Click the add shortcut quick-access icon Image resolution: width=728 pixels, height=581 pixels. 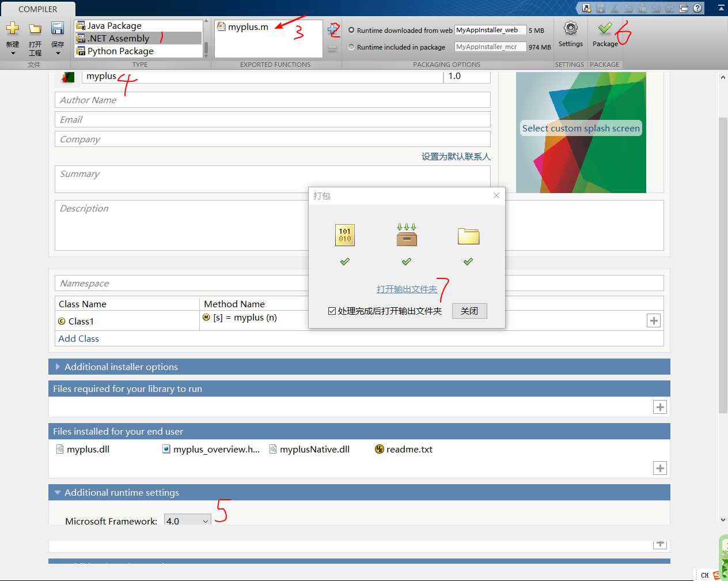pos(587,8)
